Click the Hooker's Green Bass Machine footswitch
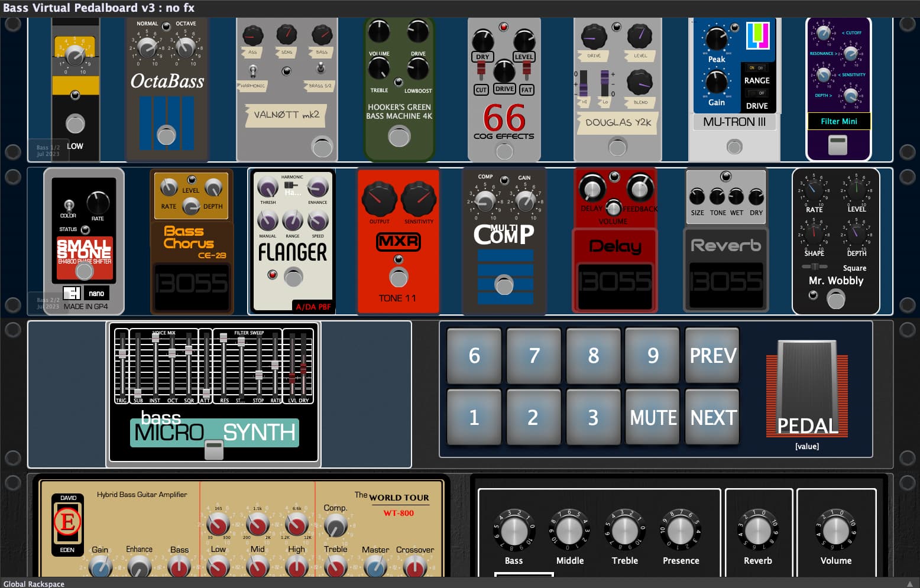The image size is (920, 588). coord(399,137)
